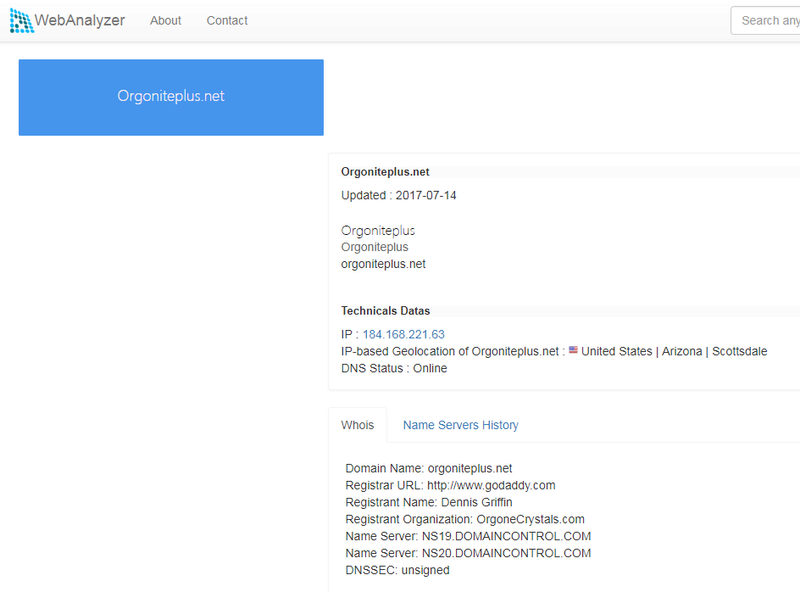The width and height of the screenshot is (800, 592).
Task: Open the IP address 184.168.221.63 link
Action: click(404, 334)
